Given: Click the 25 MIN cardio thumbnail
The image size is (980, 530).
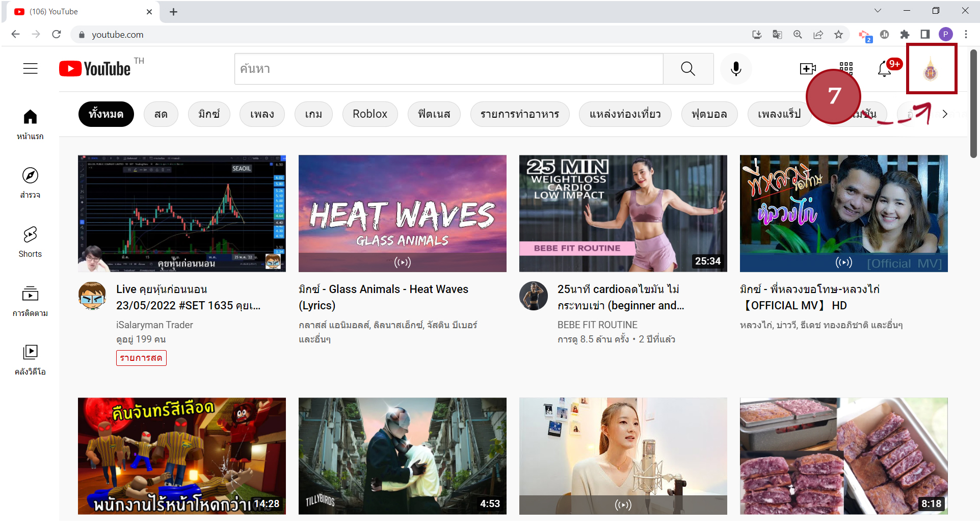Looking at the screenshot, I should [x=623, y=214].
